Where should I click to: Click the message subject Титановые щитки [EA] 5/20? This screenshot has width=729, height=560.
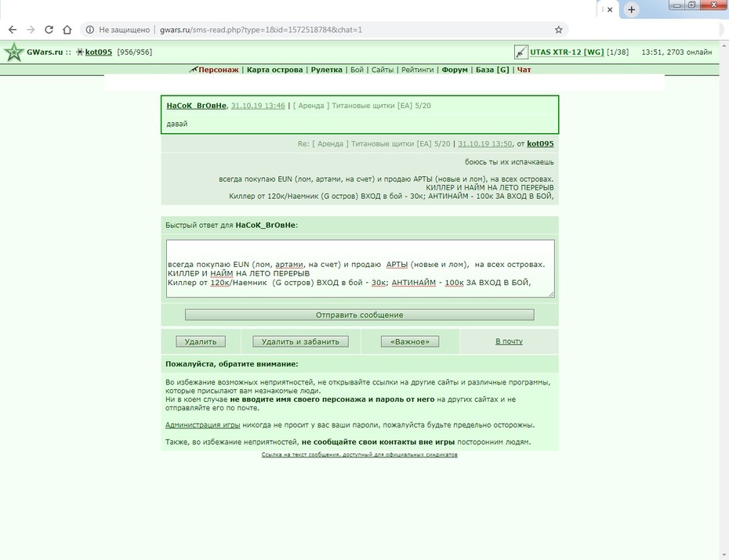(x=381, y=106)
